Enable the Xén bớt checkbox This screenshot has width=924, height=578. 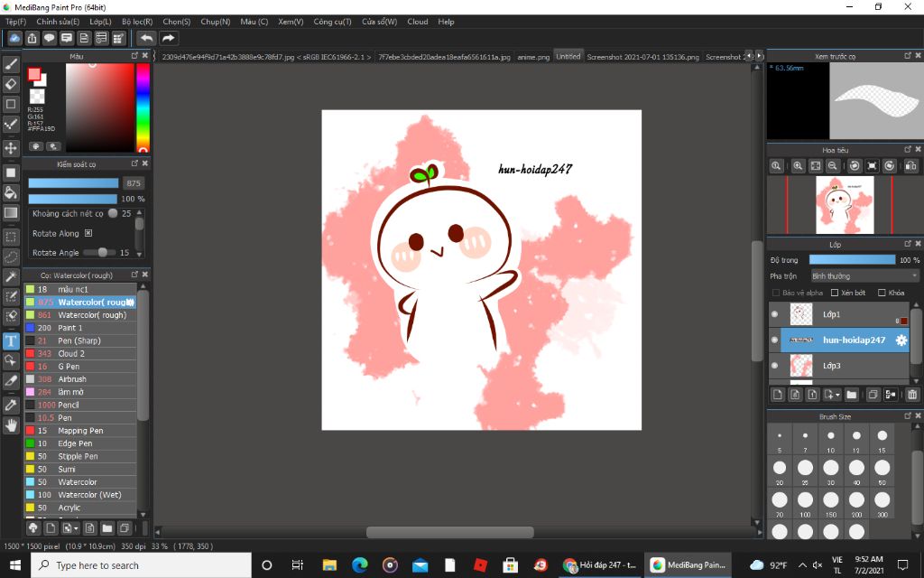pos(835,293)
